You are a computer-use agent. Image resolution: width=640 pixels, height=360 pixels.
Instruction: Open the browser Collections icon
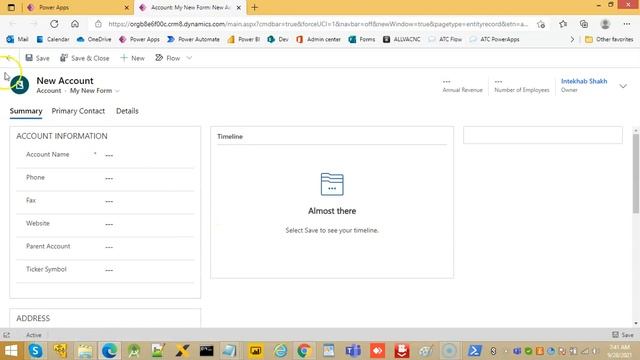click(x=584, y=24)
